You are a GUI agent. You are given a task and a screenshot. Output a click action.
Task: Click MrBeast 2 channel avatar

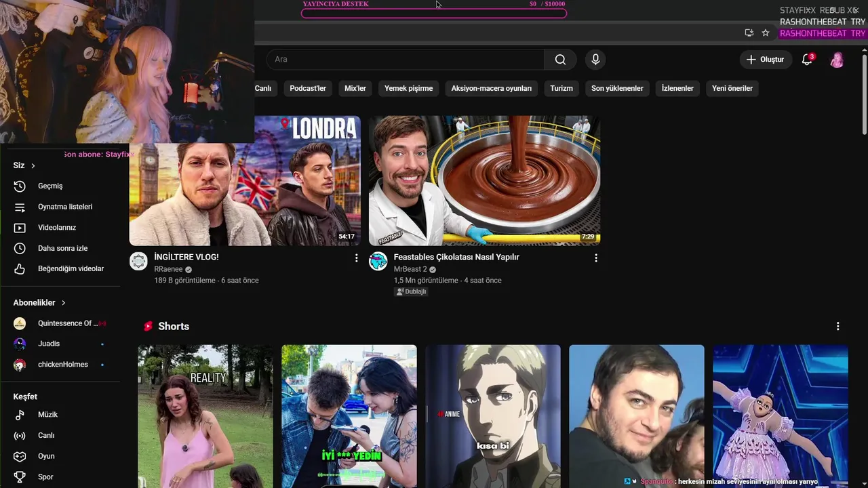tap(378, 262)
